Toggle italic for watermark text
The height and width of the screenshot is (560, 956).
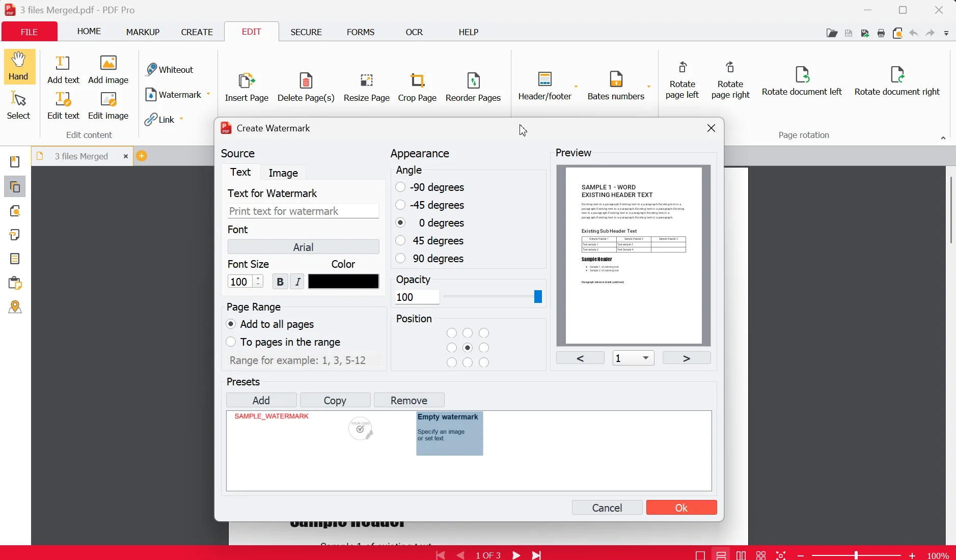coord(297,282)
